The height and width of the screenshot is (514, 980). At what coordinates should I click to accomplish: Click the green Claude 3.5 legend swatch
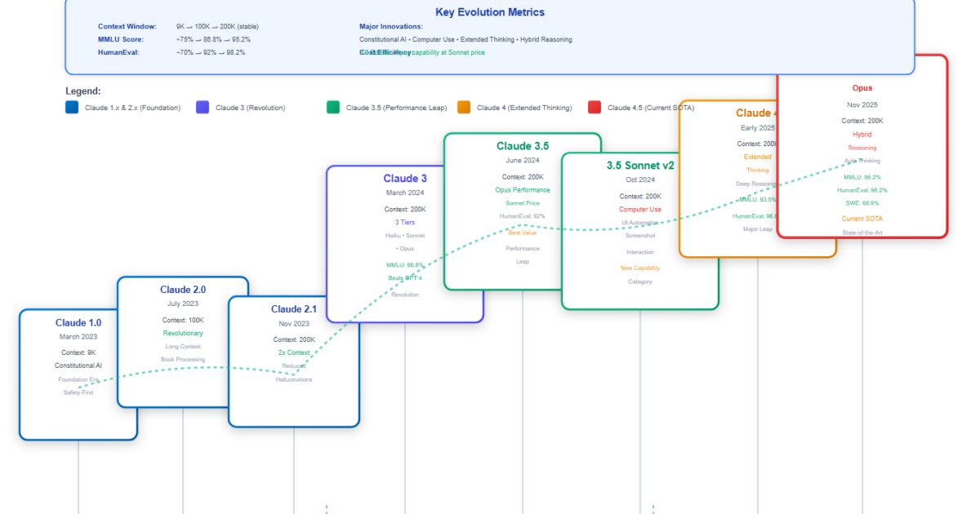[333, 107]
